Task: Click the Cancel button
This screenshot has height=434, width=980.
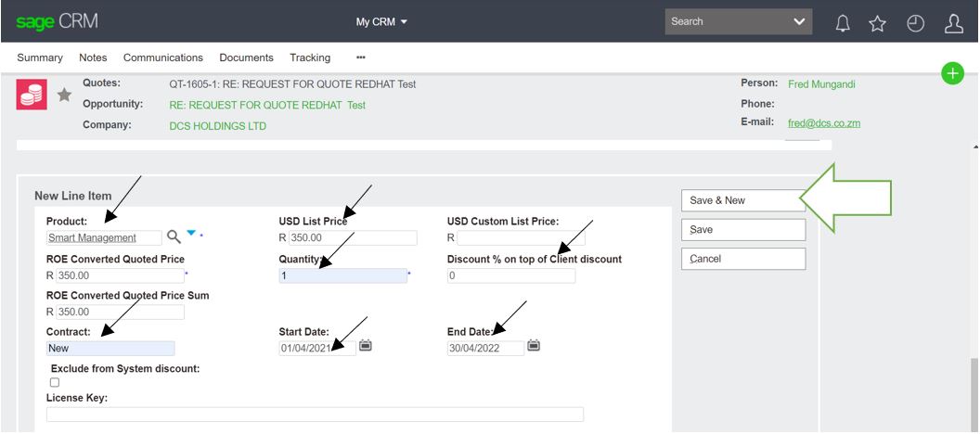Action: 742,259
